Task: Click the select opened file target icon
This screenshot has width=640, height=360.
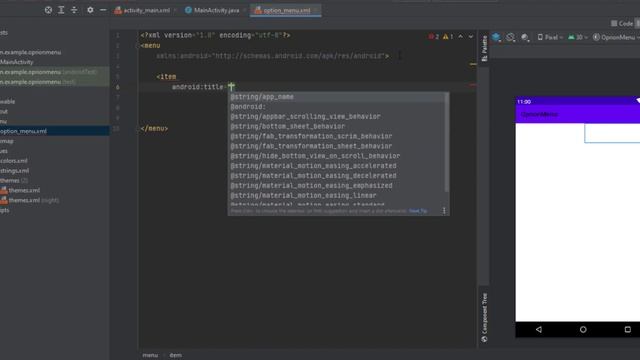Action: (48, 10)
